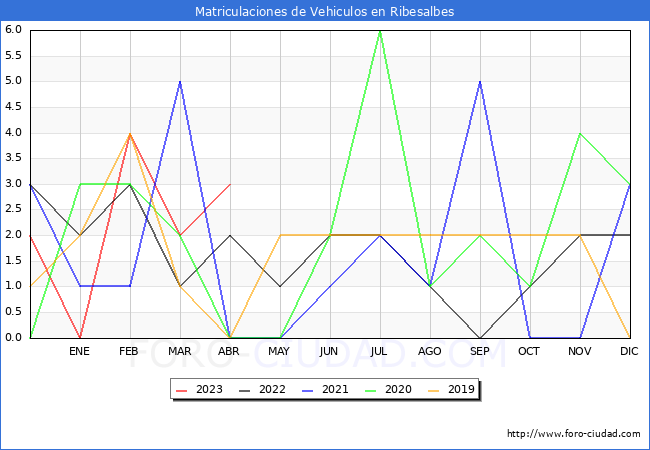Click the blue 2021 peak at MAR
This screenshot has height=450, width=650.
[180, 82]
